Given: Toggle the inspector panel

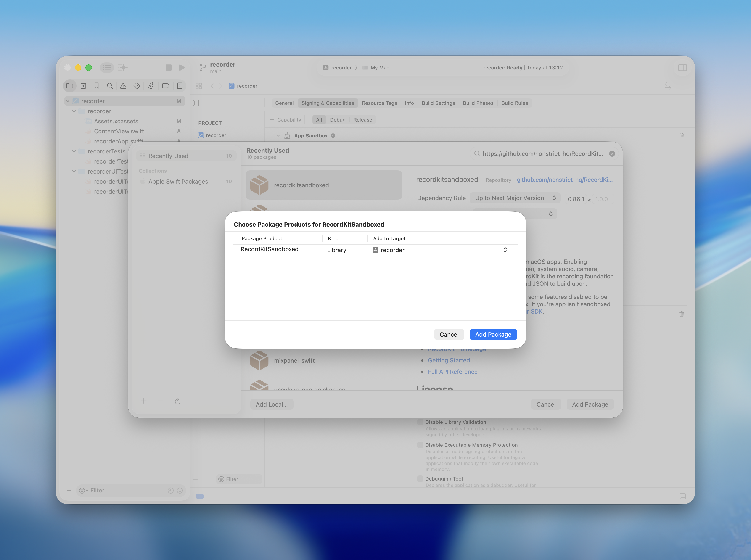Looking at the screenshot, I should tap(682, 67).
